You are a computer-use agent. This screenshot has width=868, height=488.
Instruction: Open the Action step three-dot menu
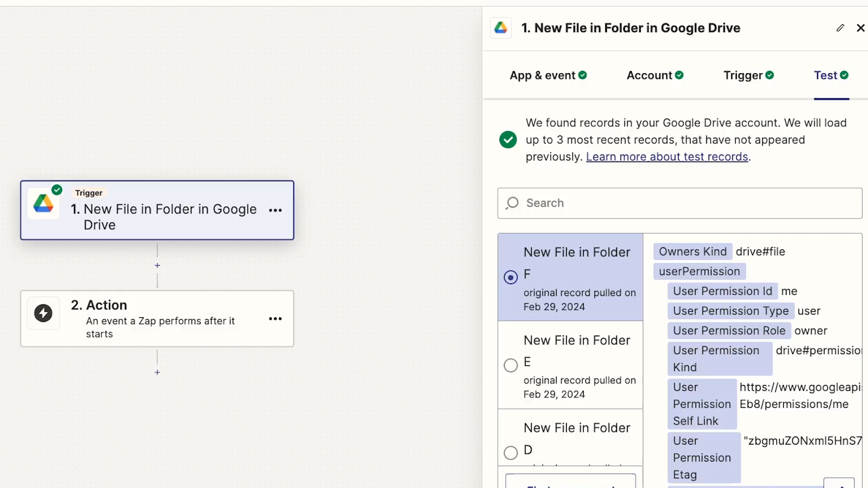point(276,319)
